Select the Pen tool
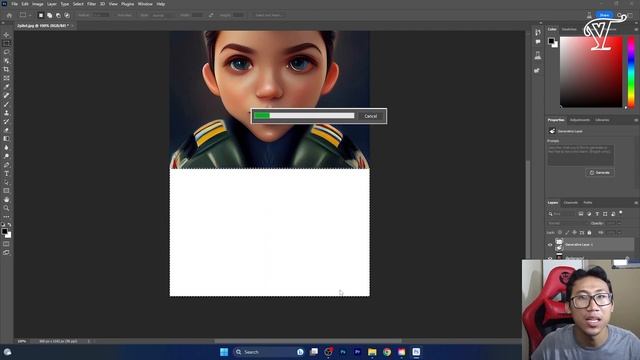The image size is (640, 360). (6, 165)
